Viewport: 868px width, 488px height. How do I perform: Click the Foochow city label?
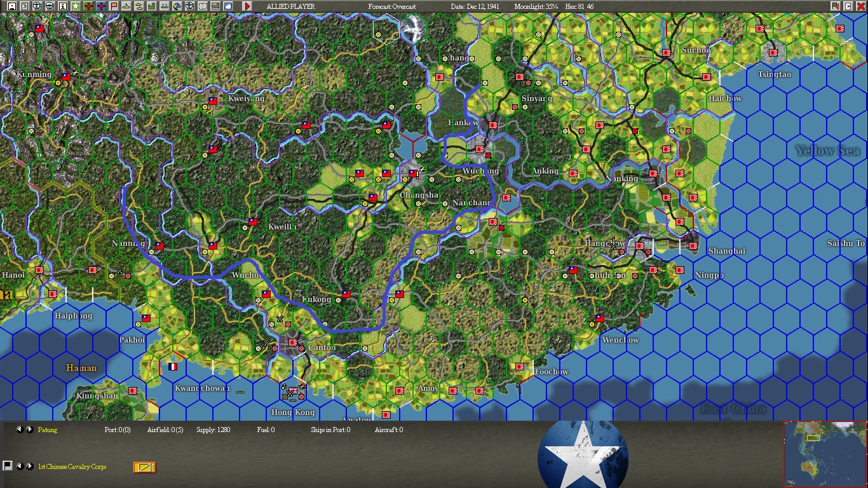pyautogui.click(x=552, y=372)
